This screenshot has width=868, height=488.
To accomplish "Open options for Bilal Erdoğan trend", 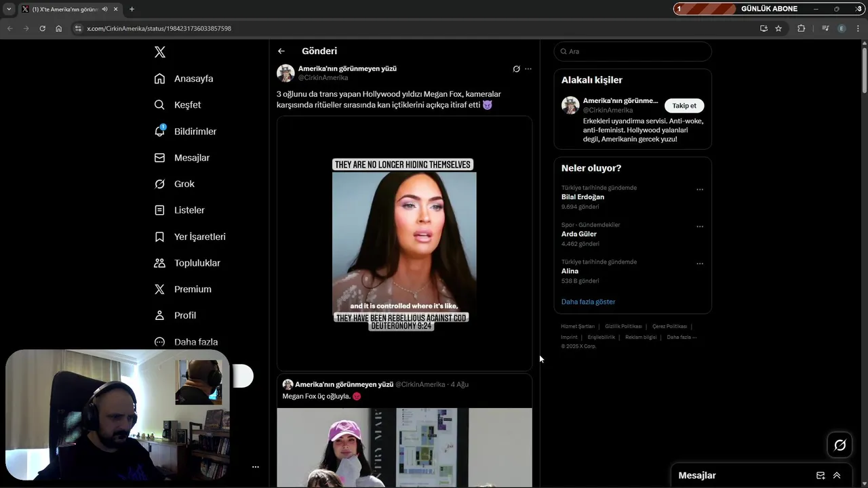I will pos(700,190).
